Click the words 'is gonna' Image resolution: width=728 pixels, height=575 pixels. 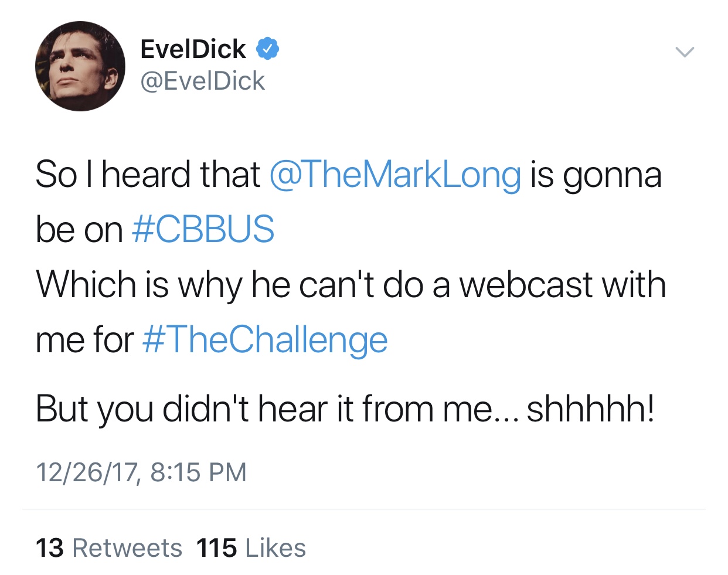tap(596, 176)
